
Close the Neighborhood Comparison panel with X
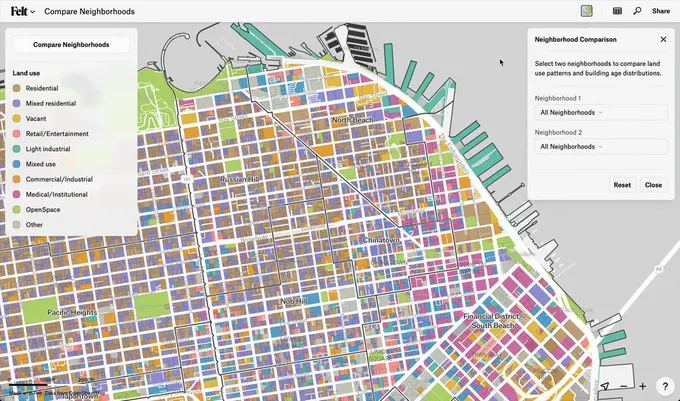pos(663,39)
